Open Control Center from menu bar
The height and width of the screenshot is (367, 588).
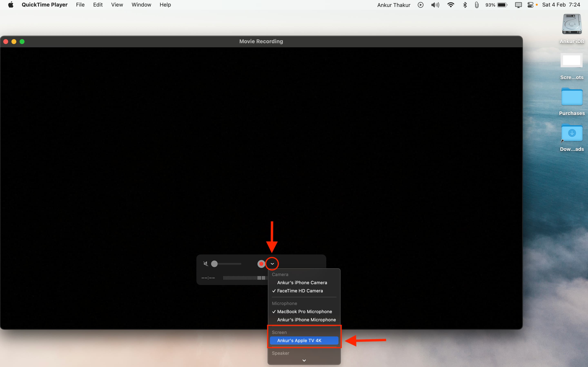(x=530, y=5)
